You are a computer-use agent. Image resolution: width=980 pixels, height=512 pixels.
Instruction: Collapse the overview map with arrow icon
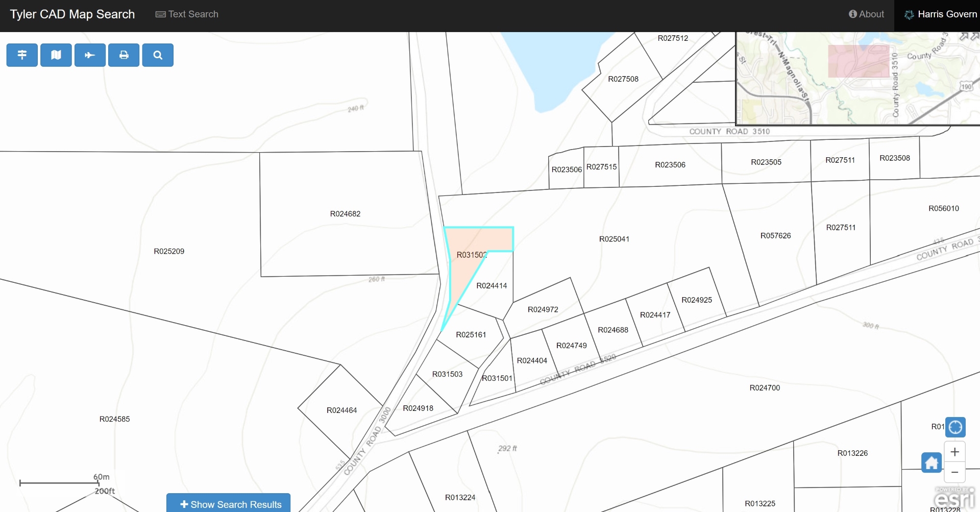point(968,37)
